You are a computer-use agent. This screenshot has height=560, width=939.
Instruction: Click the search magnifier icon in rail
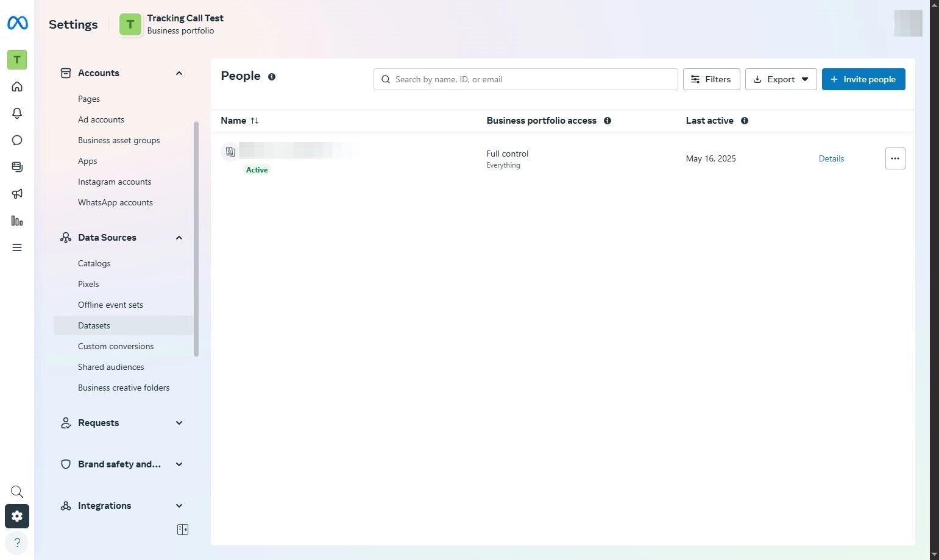(17, 492)
